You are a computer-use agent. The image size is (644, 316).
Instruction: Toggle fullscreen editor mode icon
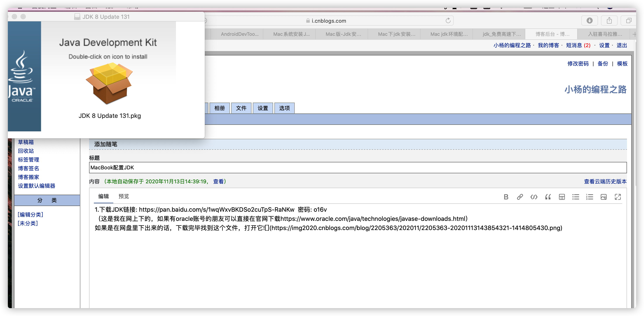(x=618, y=197)
